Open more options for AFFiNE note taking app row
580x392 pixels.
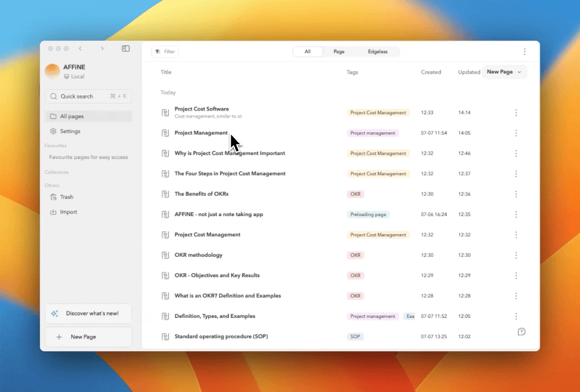point(516,215)
